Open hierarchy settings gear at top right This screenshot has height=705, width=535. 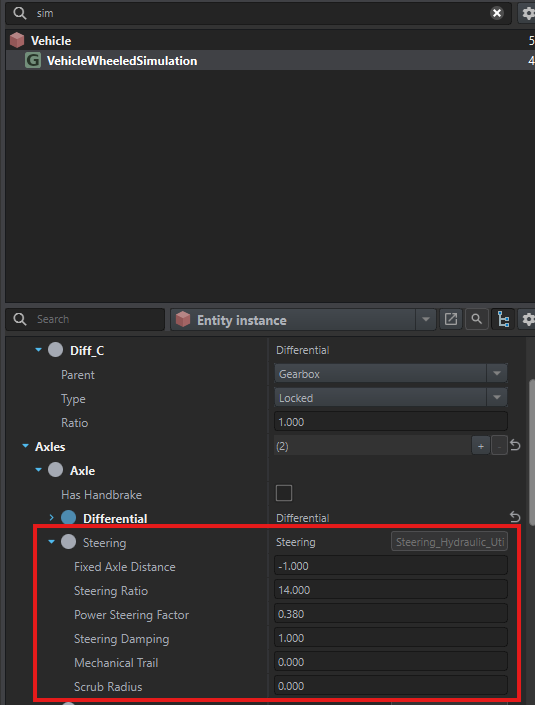pyautogui.click(x=528, y=13)
